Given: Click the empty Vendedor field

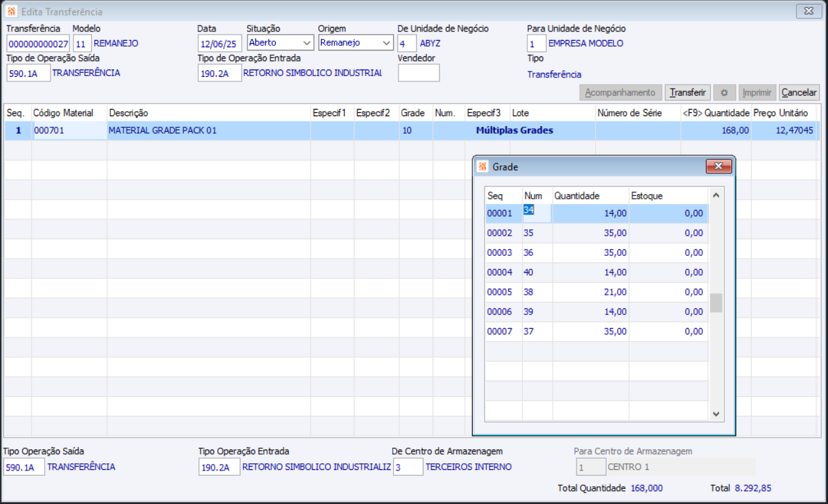Looking at the screenshot, I should tap(419, 73).
